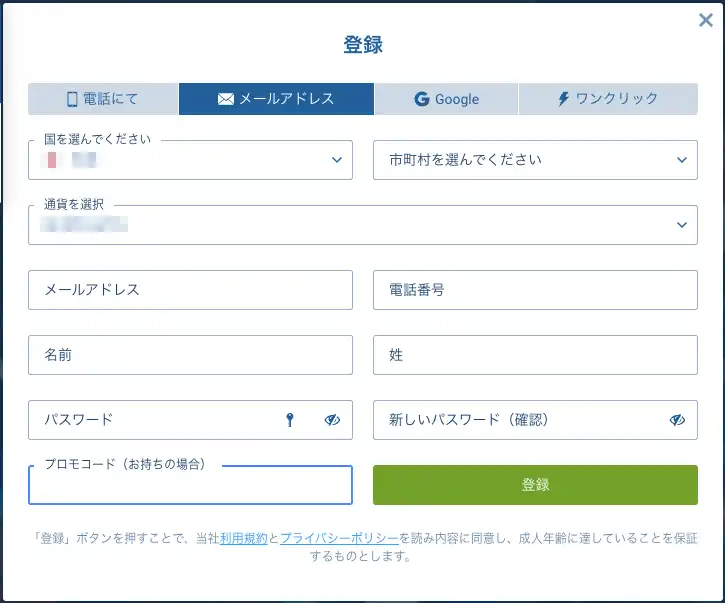The height and width of the screenshot is (603, 725).
Task: Select the プロモコード input field
Action: pos(190,487)
